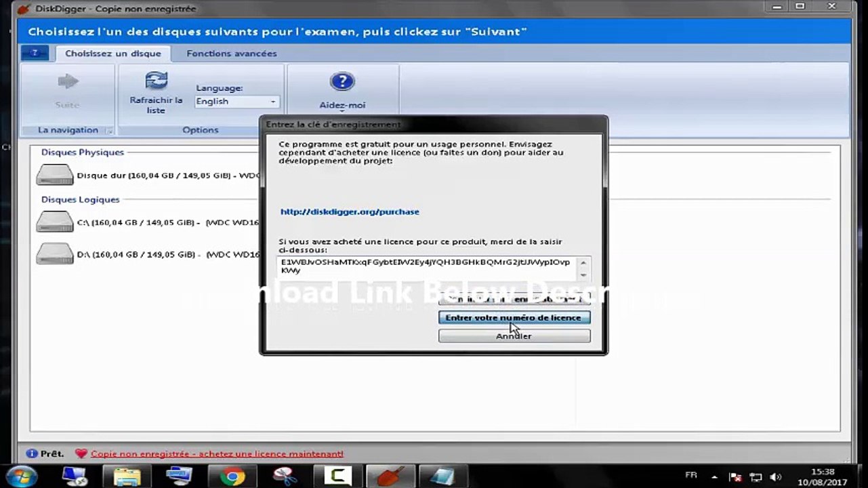Click license field scroll up arrow

coord(583,262)
